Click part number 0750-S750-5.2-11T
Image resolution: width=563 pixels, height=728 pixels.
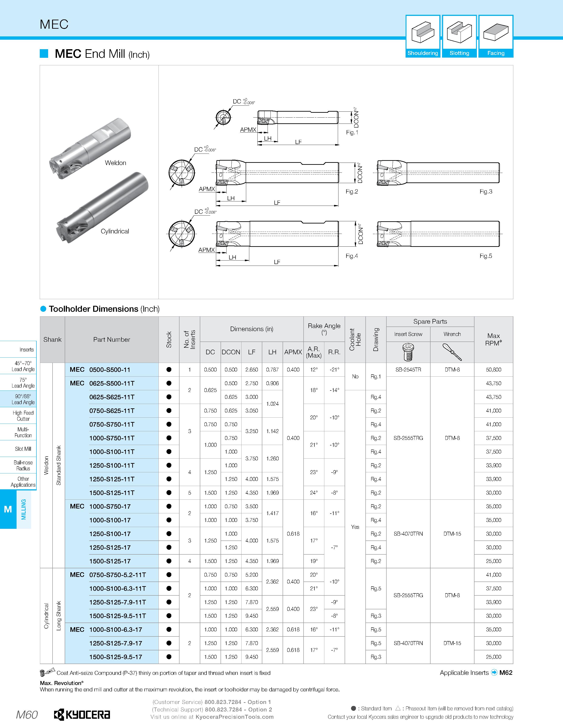(117, 575)
